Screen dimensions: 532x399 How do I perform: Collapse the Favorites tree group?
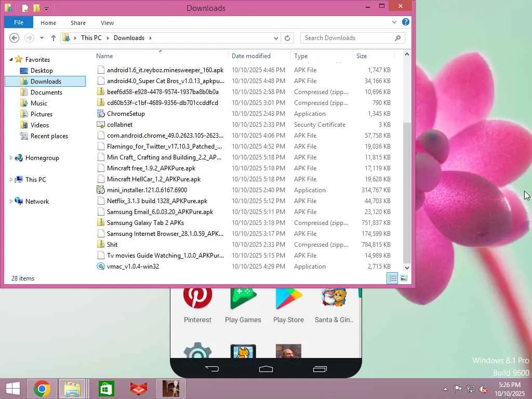point(11,59)
